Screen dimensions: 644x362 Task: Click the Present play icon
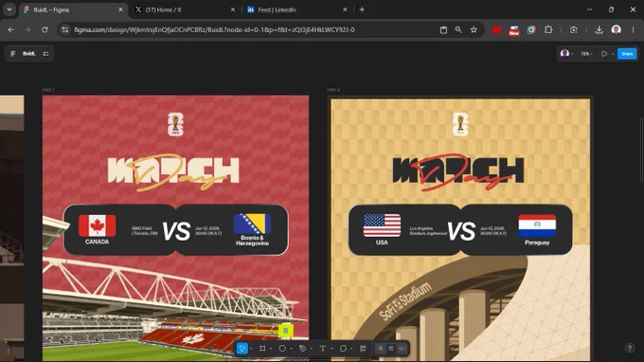coord(604,54)
